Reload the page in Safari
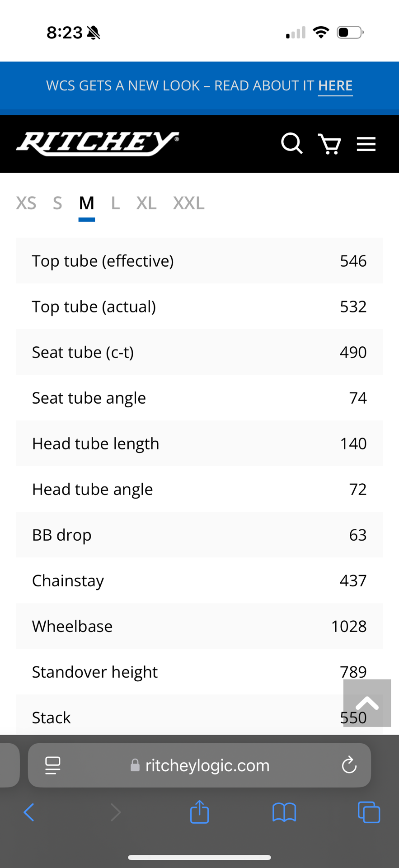The height and width of the screenshot is (868, 399). (x=349, y=765)
